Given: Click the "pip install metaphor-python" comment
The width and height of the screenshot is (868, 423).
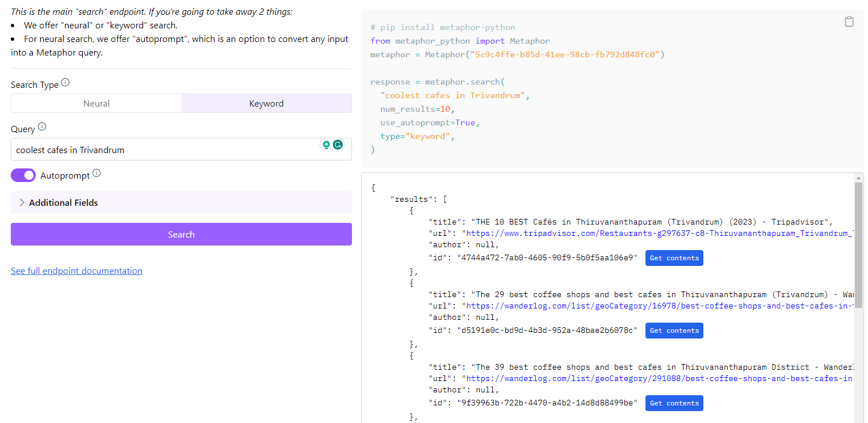Looking at the screenshot, I should pos(443,27).
